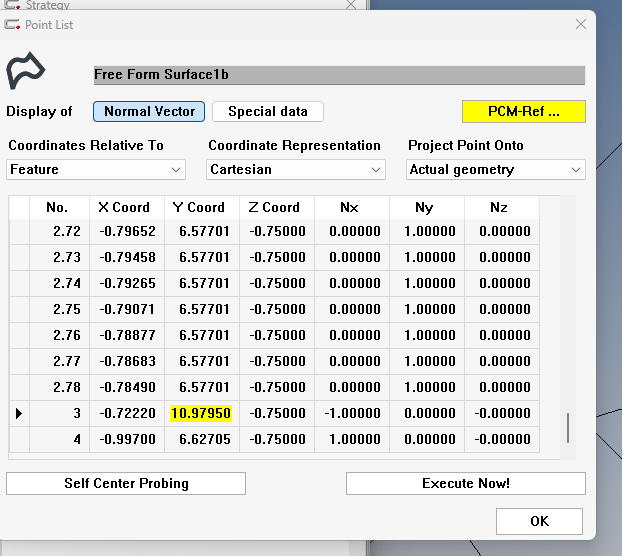The image size is (622, 556).
Task: Open the Project Point Onto dropdown
Action: [496, 170]
